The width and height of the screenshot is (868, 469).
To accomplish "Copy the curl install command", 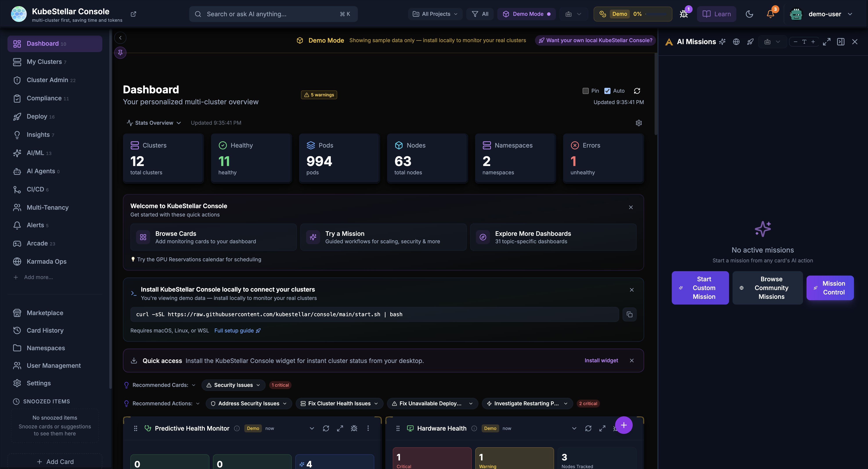I will (x=629, y=314).
